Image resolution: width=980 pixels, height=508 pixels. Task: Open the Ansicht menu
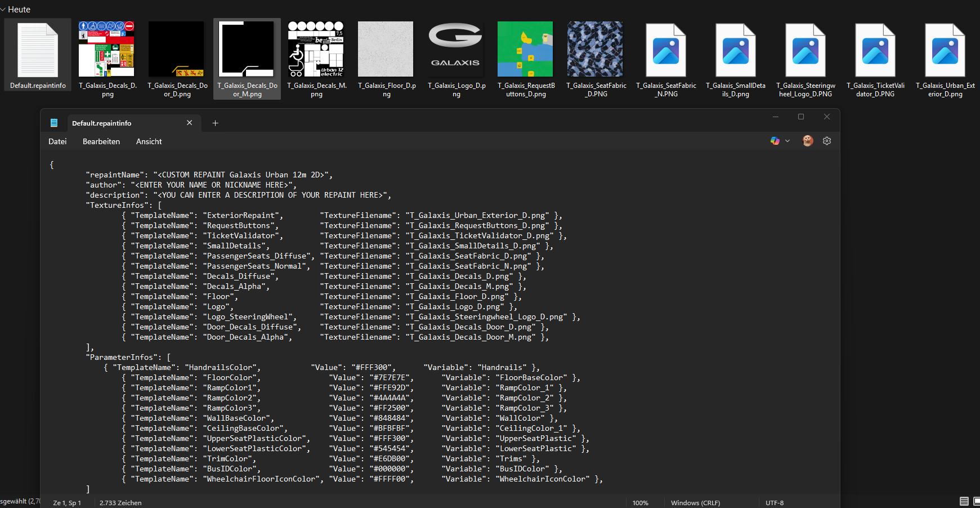[x=149, y=141]
